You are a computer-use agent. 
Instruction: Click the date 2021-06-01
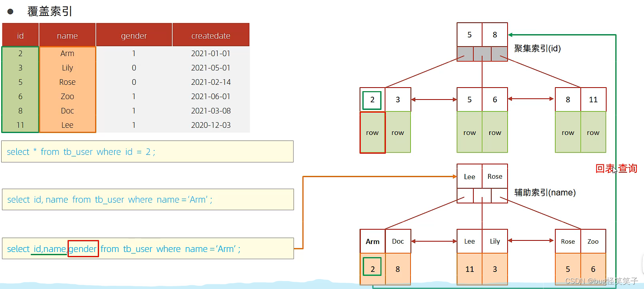(x=211, y=96)
